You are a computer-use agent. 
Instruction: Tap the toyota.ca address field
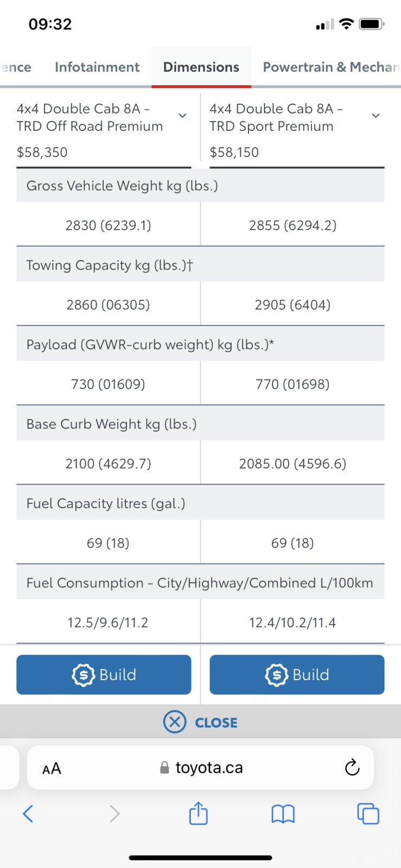[200, 767]
